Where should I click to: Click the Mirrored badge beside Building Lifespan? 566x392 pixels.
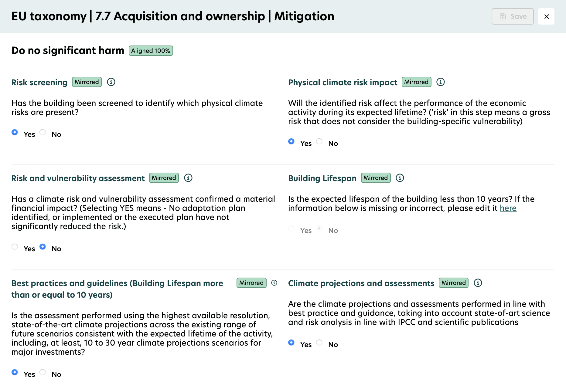(x=376, y=178)
